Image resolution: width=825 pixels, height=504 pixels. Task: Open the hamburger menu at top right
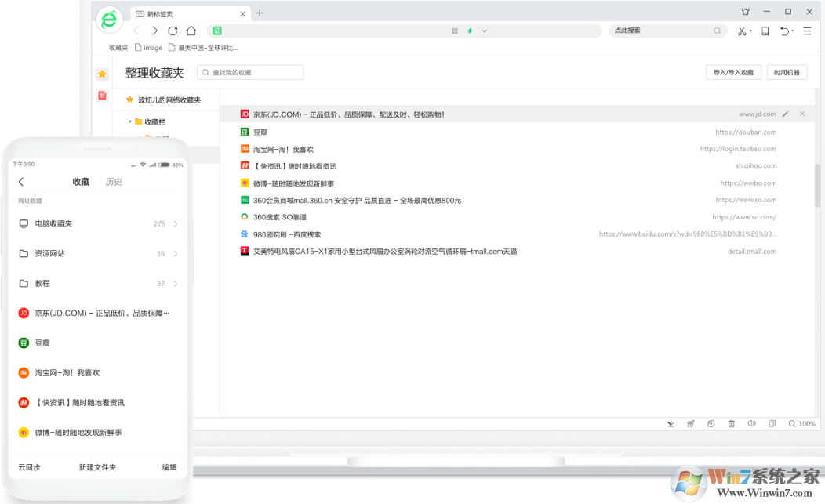(807, 31)
